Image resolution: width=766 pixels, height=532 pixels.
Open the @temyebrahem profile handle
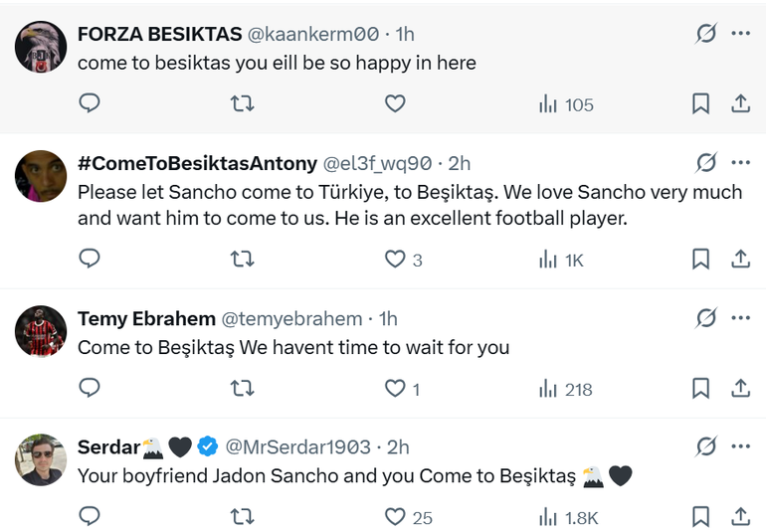[290, 318]
